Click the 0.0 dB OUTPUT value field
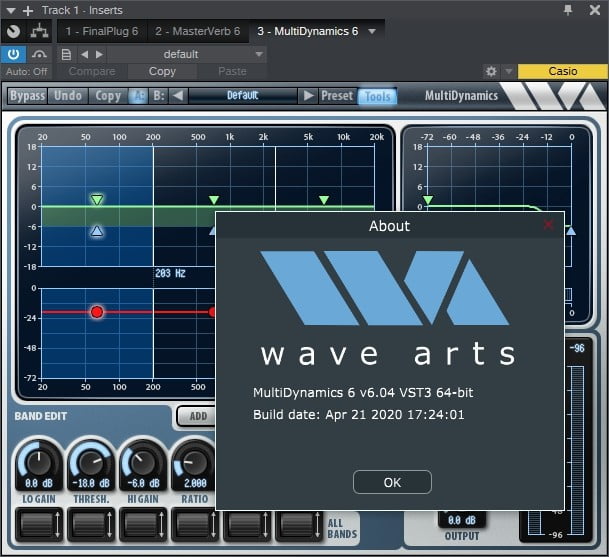This screenshot has height=557, width=609. (x=461, y=520)
